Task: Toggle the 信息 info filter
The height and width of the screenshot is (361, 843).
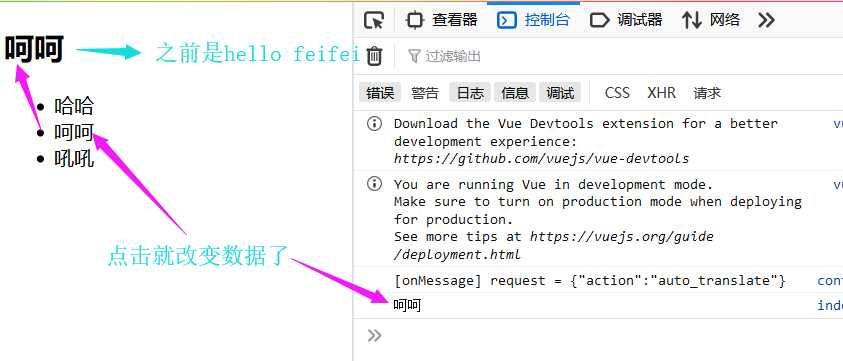Action: (x=515, y=93)
